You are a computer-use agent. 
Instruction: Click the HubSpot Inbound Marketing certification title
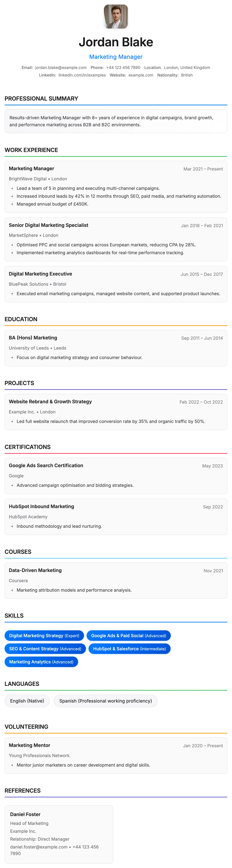[41, 506]
